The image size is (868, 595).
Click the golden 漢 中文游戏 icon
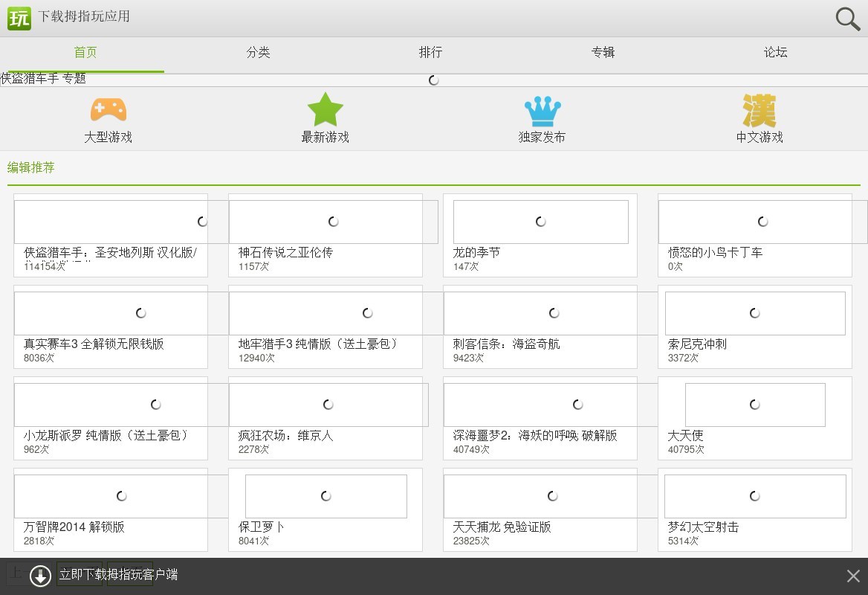tap(759, 111)
